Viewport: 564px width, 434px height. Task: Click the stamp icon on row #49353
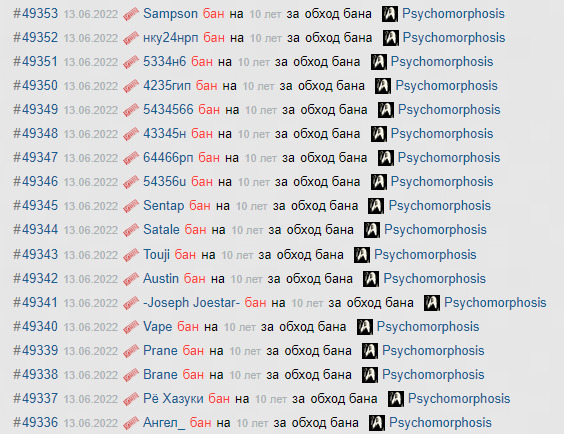131,14
